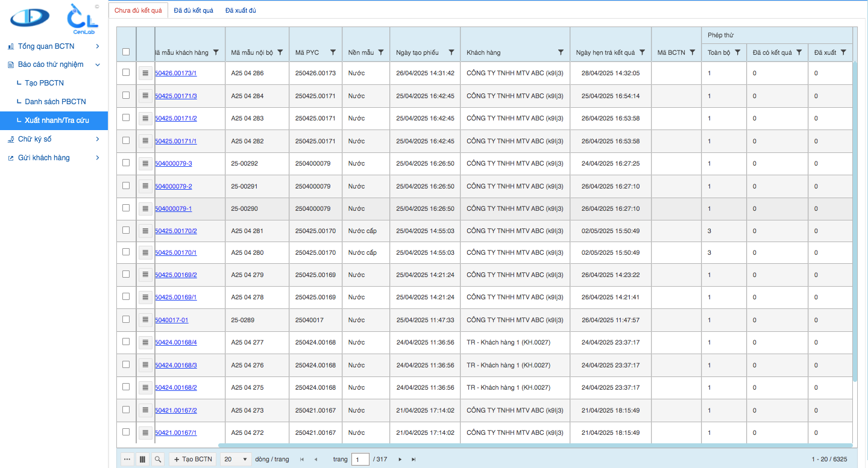The width and height of the screenshot is (868, 468).
Task: Open filter on Đã có kết quả column
Action: click(x=799, y=52)
